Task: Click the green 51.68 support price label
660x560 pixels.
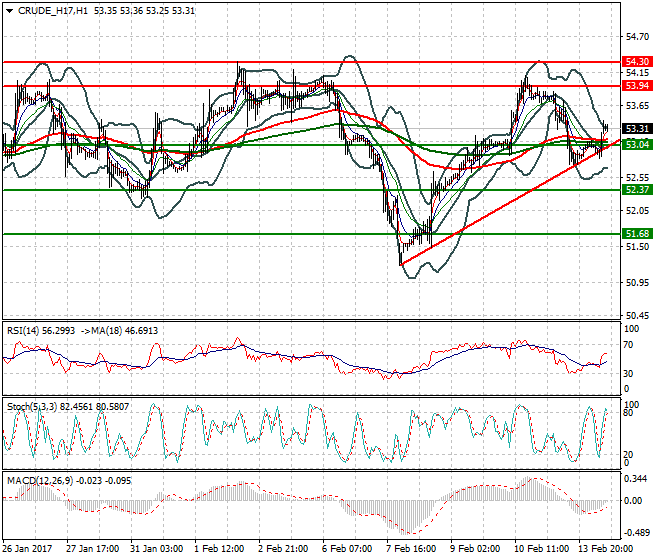Action: click(x=637, y=234)
